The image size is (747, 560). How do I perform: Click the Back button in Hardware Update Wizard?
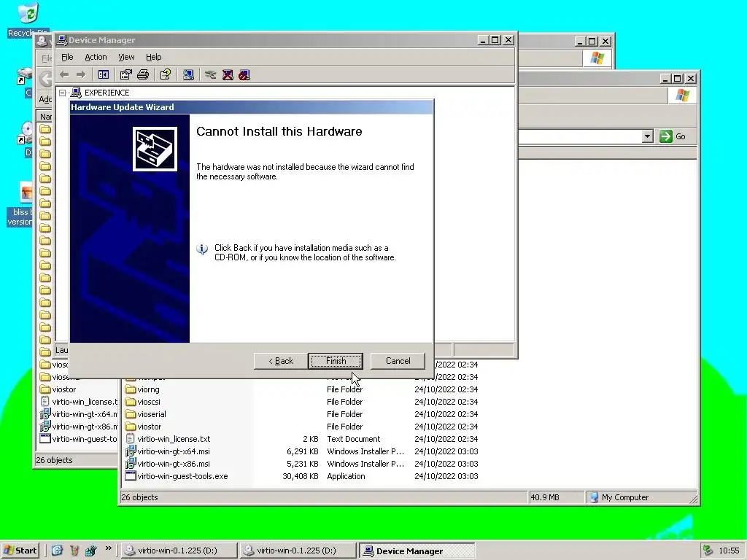tap(281, 361)
